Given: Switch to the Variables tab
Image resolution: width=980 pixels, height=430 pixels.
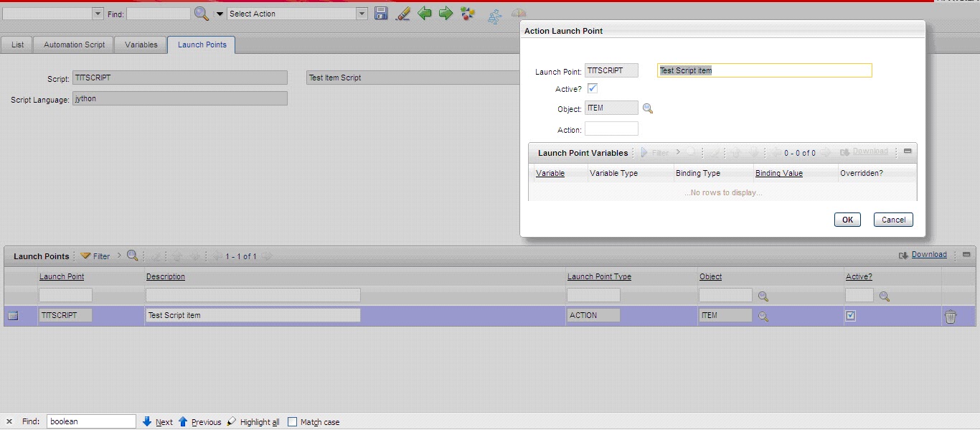Looking at the screenshot, I should coord(140,45).
